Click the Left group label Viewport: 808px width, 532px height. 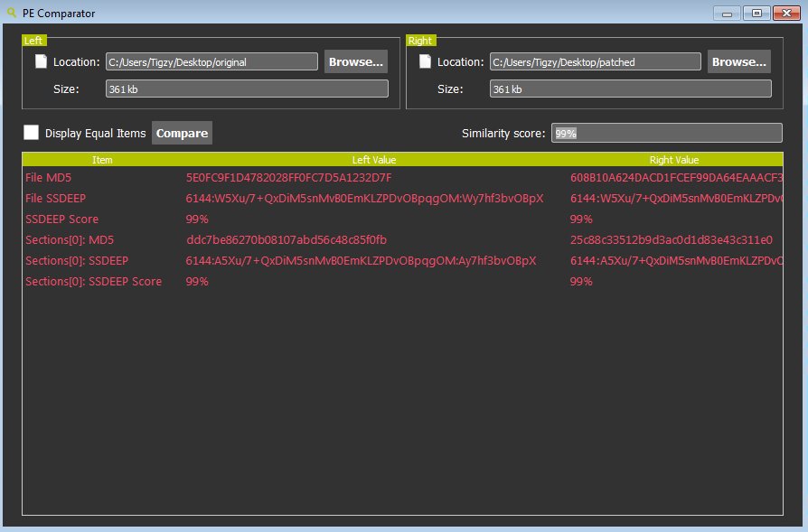(33, 40)
